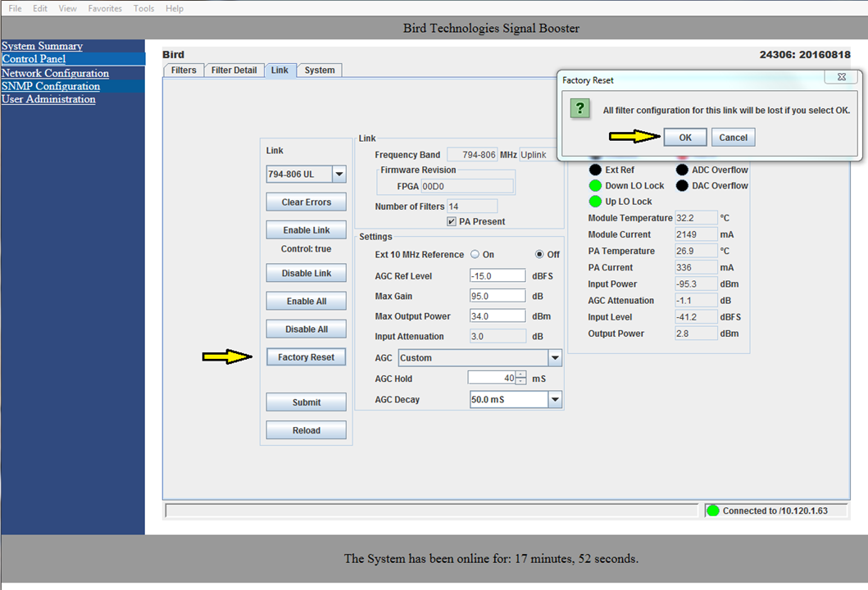This screenshot has width=868, height=590.
Task: Open the User Administration link
Action: (48, 99)
